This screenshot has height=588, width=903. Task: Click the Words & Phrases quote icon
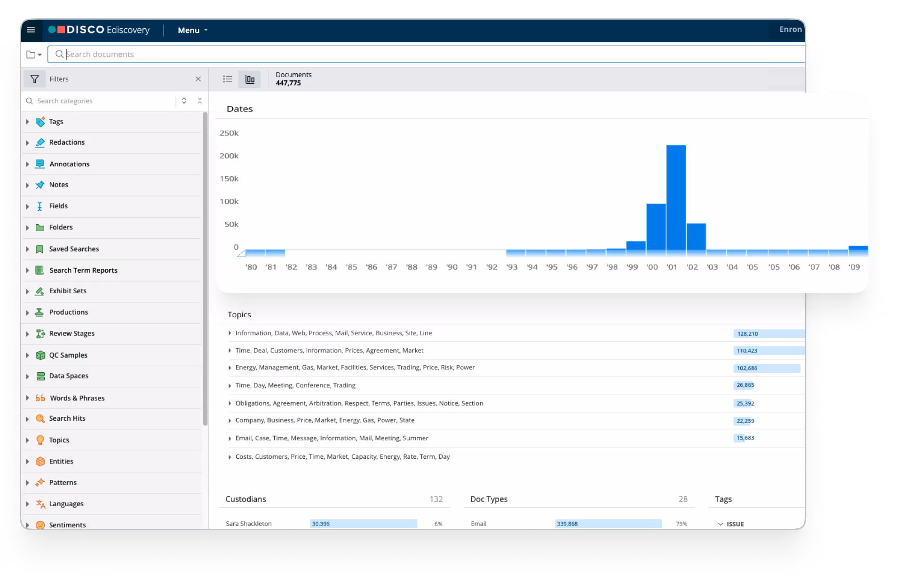(x=40, y=398)
